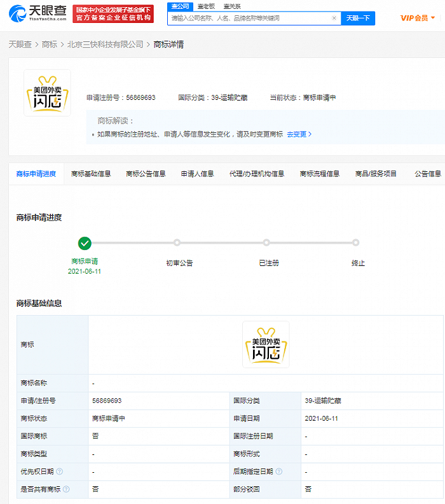Click the 商标 breadcrumb link

click(x=49, y=45)
